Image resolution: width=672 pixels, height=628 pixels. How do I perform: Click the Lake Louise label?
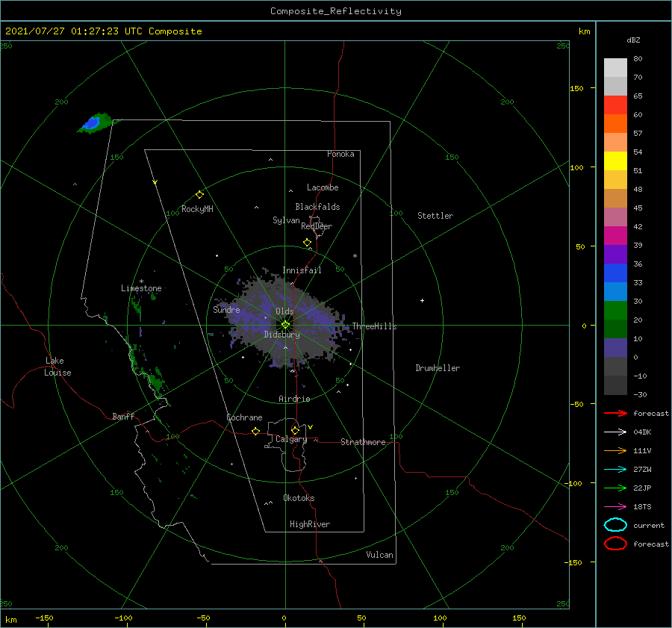57,367
